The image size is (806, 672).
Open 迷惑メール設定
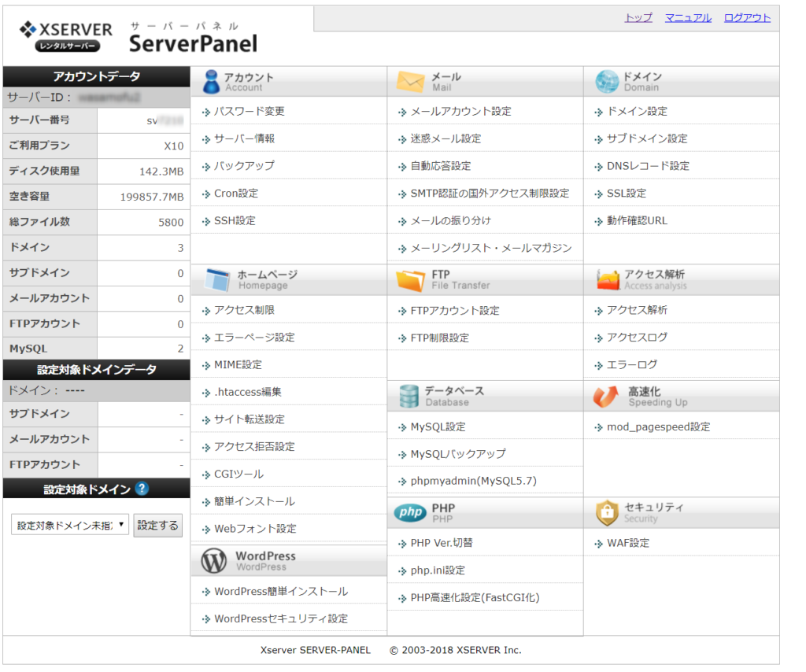tap(446, 138)
